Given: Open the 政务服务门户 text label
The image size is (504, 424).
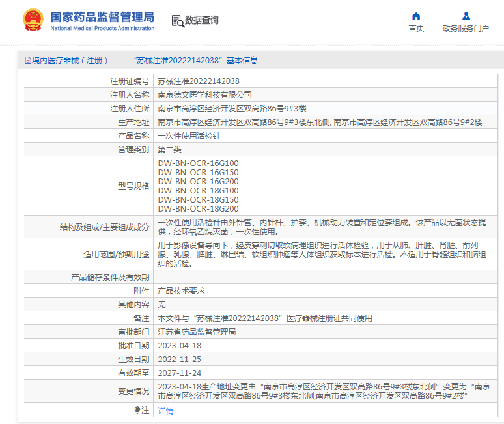Looking at the screenshot, I should (466, 28).
